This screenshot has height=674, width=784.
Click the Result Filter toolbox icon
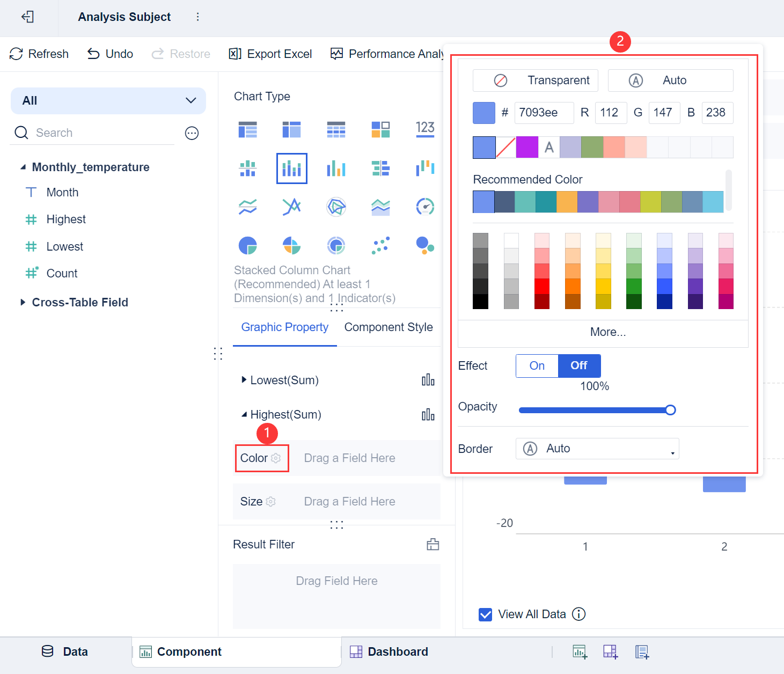point(433,545)
